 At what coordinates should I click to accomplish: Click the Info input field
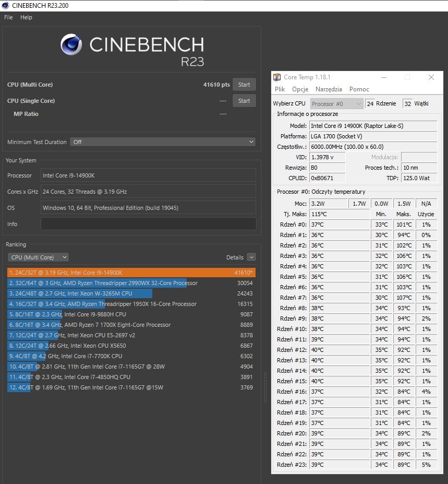pyautogui.click(x=148, y=224)
